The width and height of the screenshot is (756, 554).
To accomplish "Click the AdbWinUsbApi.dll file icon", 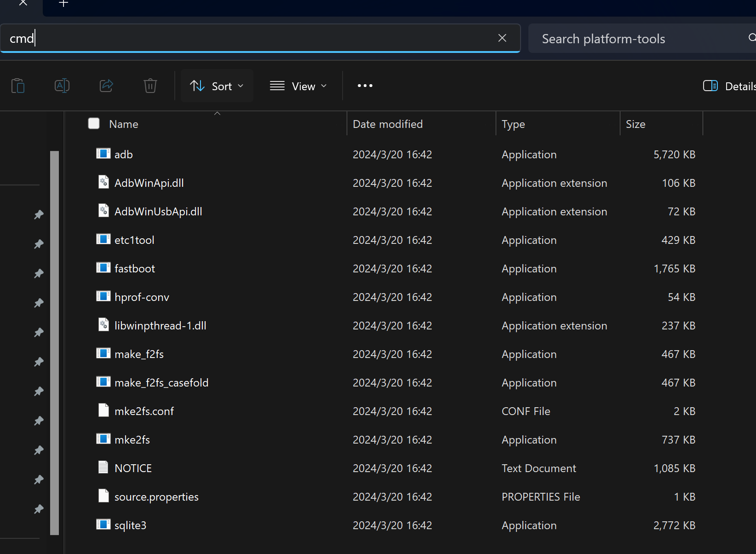I will (x=103, y=211).
